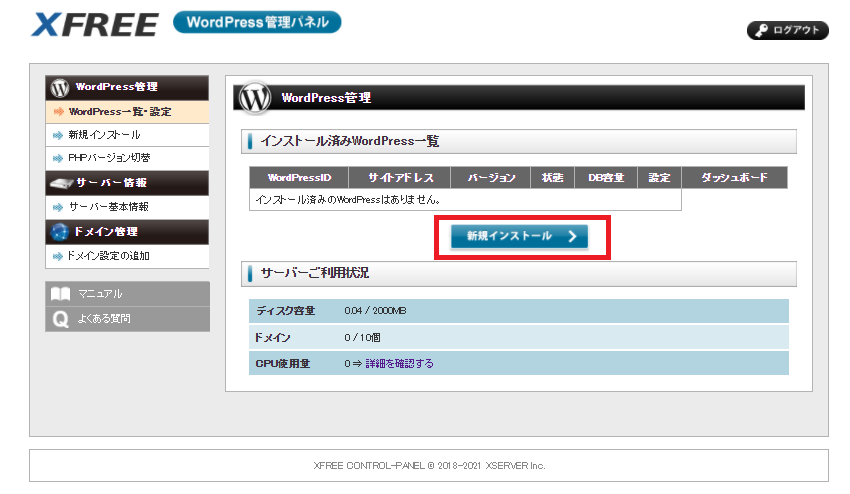Click the サイトアドレス column header
The height and width of the screenshot is (494, 850).
tap(400, 177)
